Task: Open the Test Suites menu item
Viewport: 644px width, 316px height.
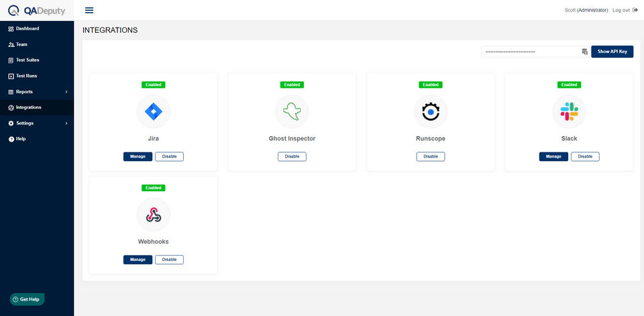Action: tap(37, 60)
